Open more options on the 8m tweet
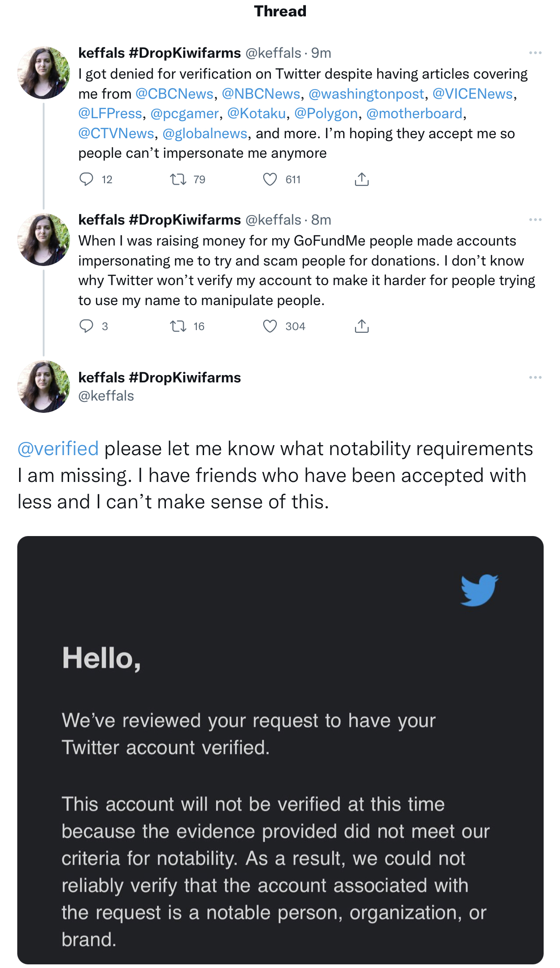 pos(535,220)
